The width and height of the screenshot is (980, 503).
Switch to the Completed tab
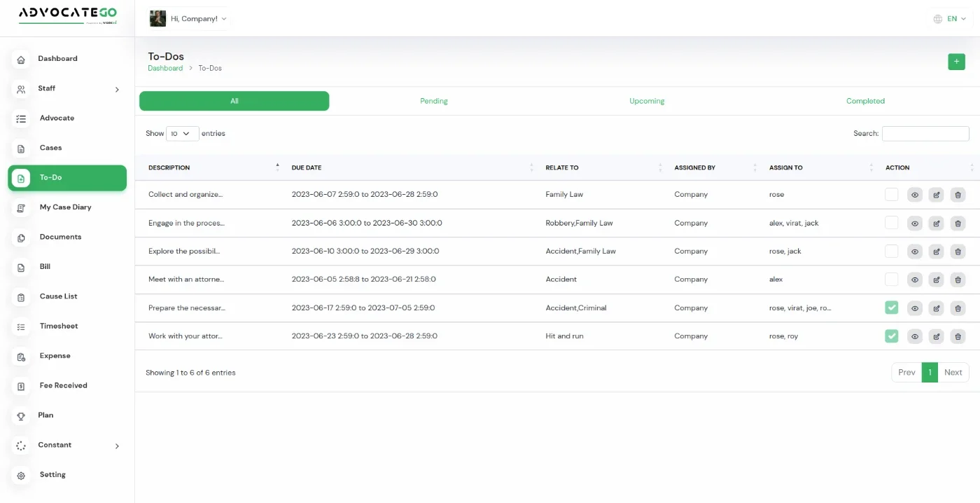pos(865,101)
